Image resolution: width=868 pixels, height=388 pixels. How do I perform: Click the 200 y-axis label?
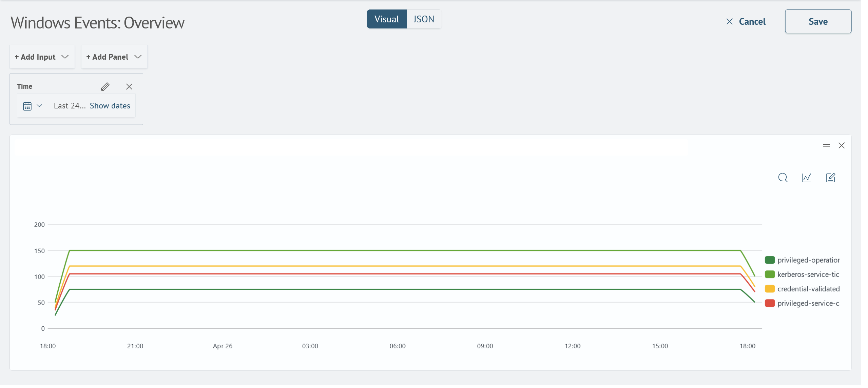pyautogui.click(x=39, y=225)
